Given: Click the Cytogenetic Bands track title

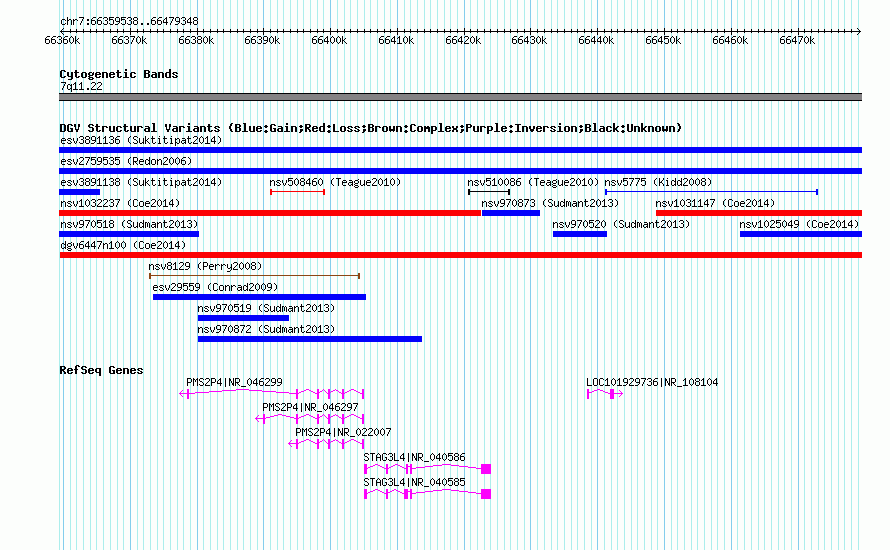Looking at the screenshot, I should (119, 74).
